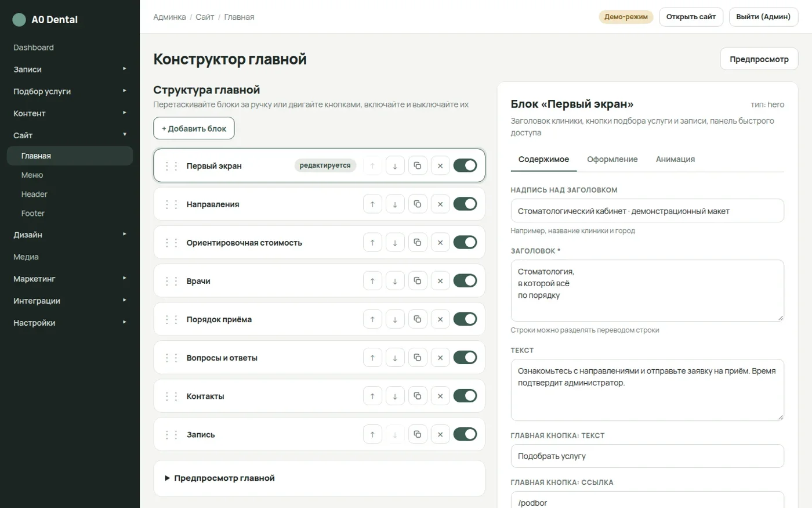This screenshot has height=508, width=812.
Task: Click the «Текст» description textarea
Action: point(647,390)
